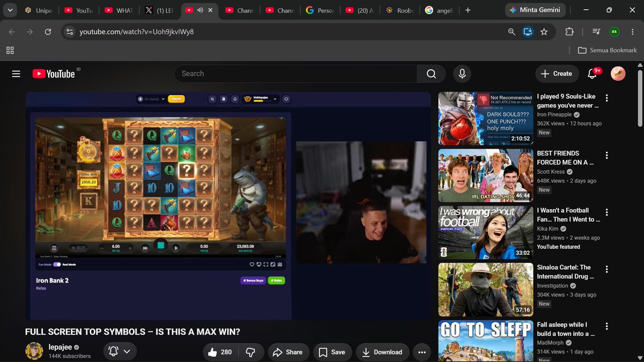
Task: Open options for 'Sinaloa Cartel' video
Action: click(607, 269)
